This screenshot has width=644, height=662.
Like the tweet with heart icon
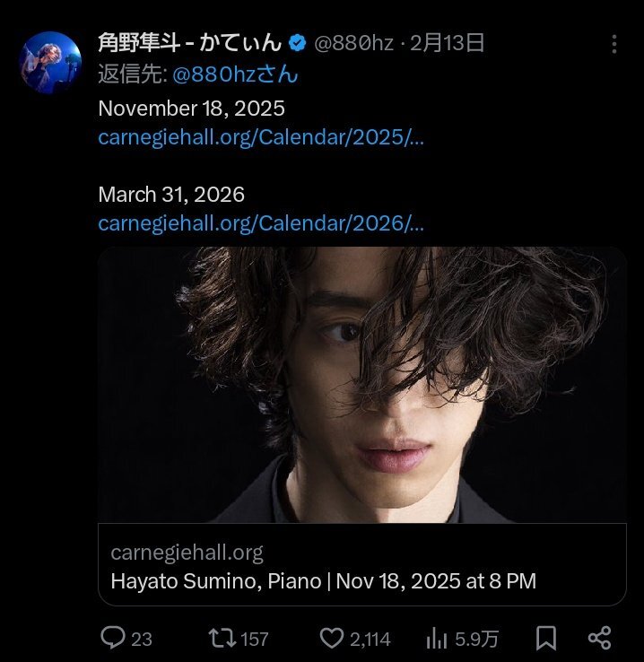[332, 638]
